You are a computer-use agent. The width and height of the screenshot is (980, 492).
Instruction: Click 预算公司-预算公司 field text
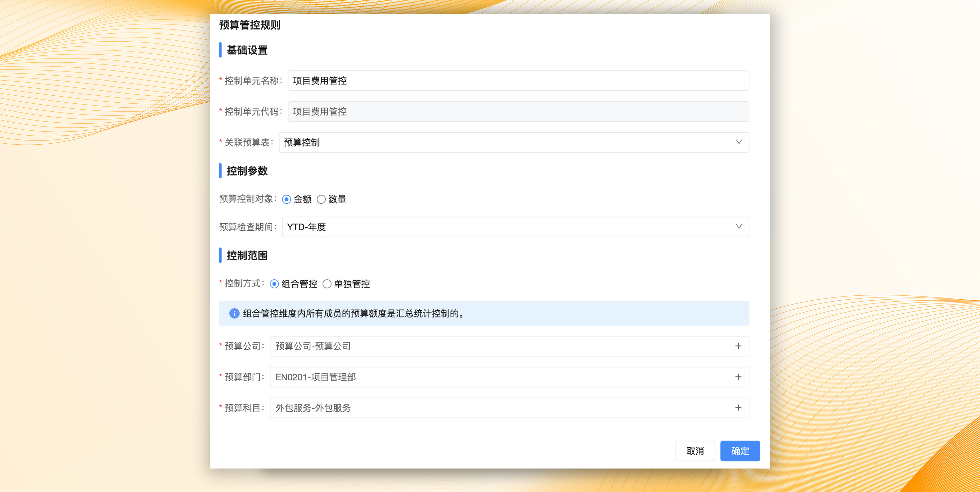[313, 346]
